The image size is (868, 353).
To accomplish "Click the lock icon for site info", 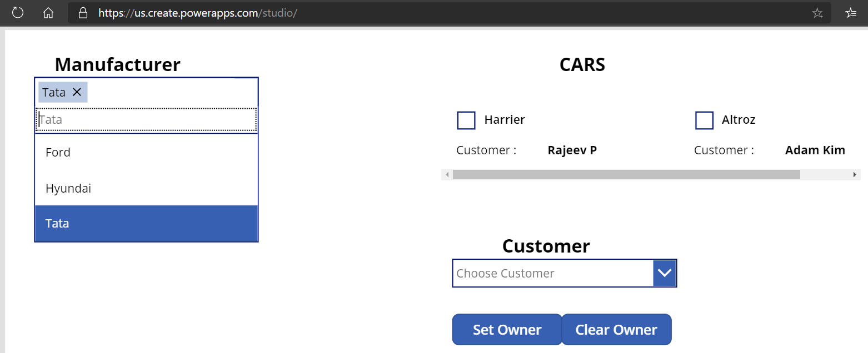I will 83,13.
